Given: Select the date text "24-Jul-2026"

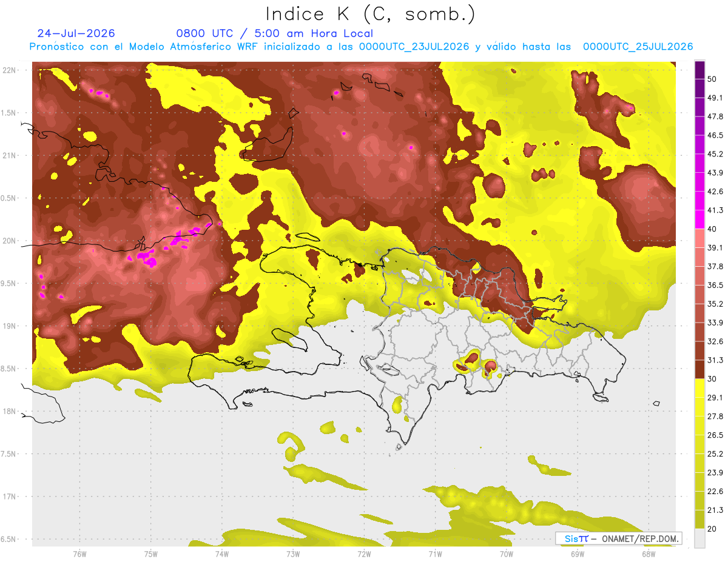Looking at the screenshot, I should click(x=76, y=33).
